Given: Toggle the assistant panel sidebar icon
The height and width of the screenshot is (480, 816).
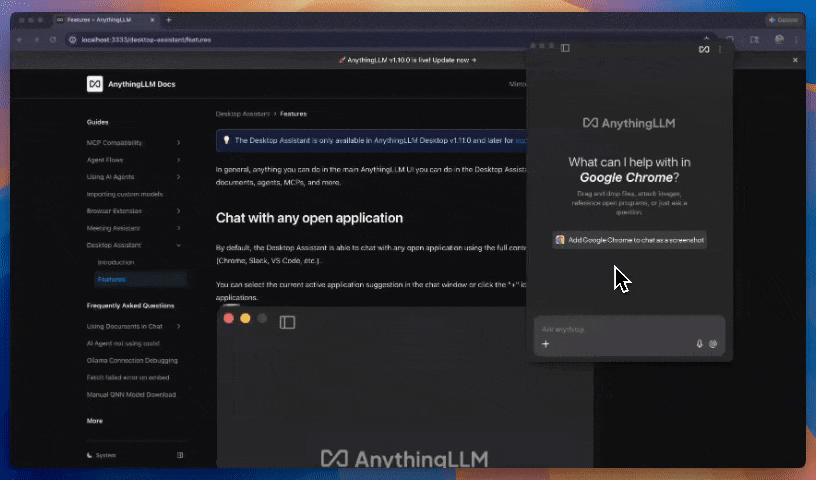Looking at the screenshot, I should 565,48.
